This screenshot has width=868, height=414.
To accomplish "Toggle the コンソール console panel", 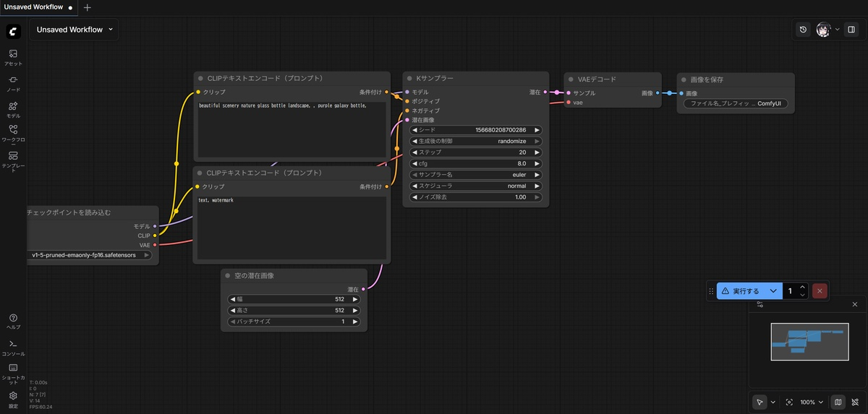I will point(13,348).
